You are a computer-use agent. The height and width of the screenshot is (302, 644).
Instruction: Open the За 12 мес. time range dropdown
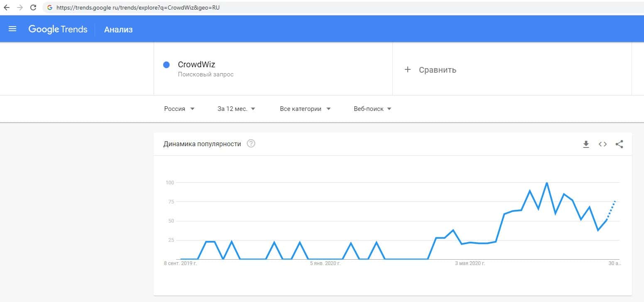[236, 109]
